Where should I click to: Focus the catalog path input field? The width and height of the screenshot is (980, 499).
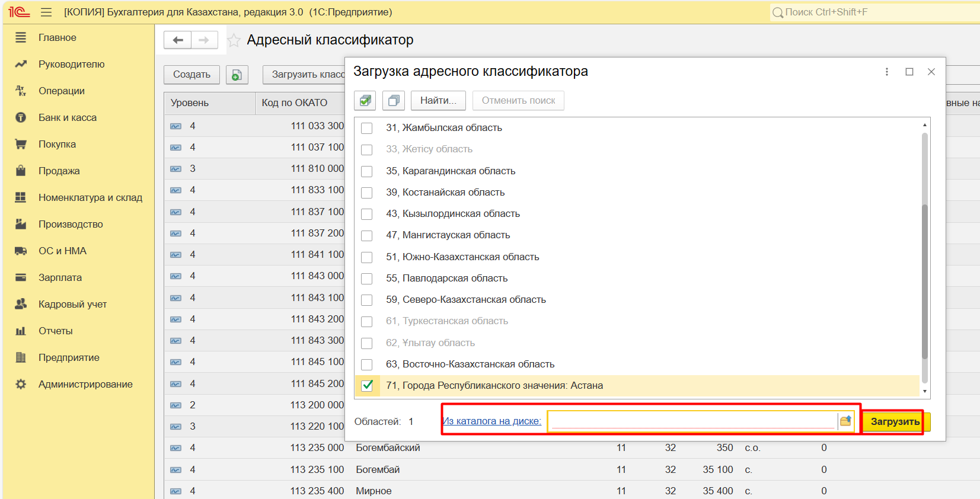pos(692,421)
